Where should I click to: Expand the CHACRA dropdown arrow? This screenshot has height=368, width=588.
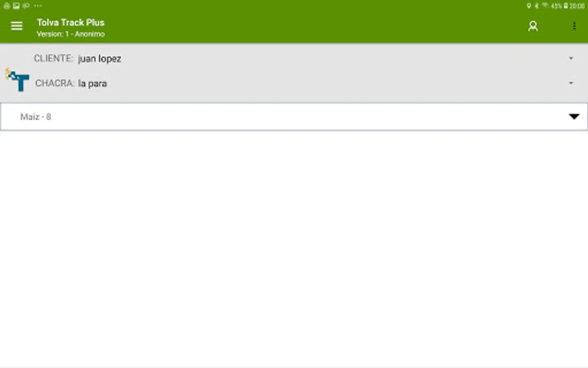point(571,83)
